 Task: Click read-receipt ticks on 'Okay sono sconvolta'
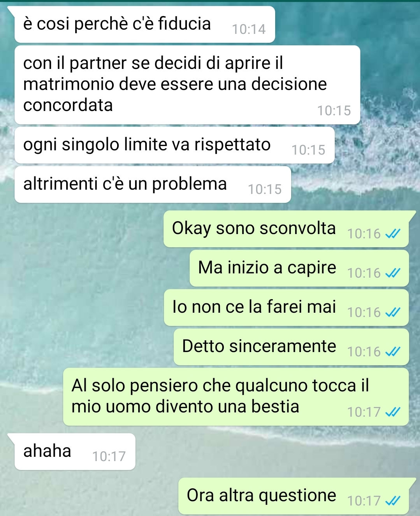(x=392, y=234)
